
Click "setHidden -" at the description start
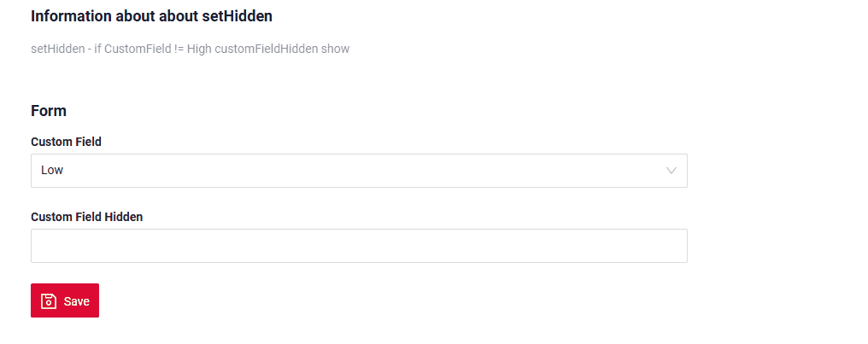(56, 49)
